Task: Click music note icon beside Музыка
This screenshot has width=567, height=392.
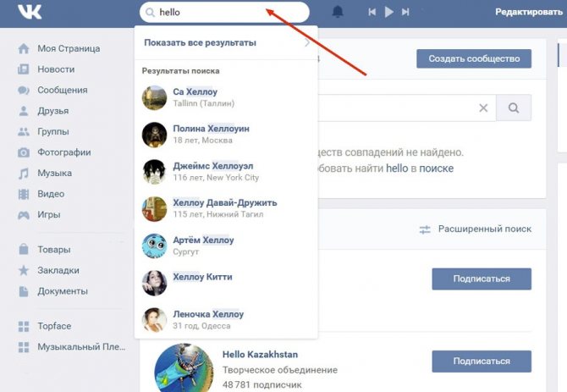Action: pos(24,174)
